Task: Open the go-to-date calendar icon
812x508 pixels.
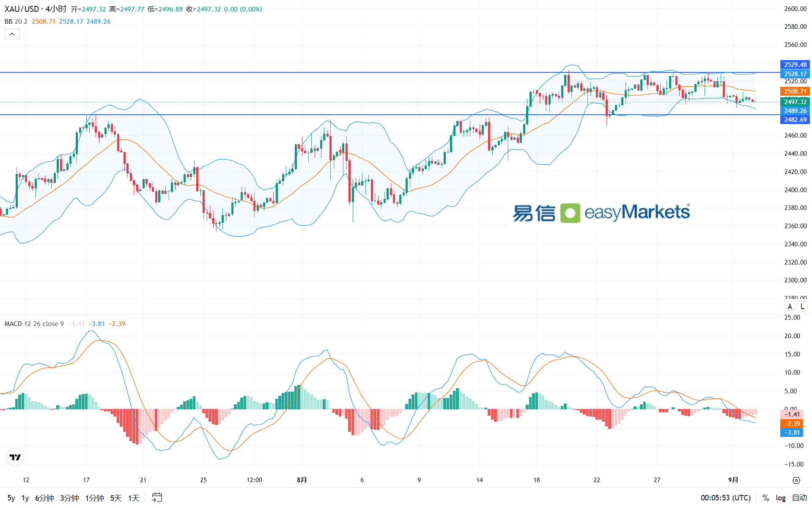Action: click(x=157, y=497)
